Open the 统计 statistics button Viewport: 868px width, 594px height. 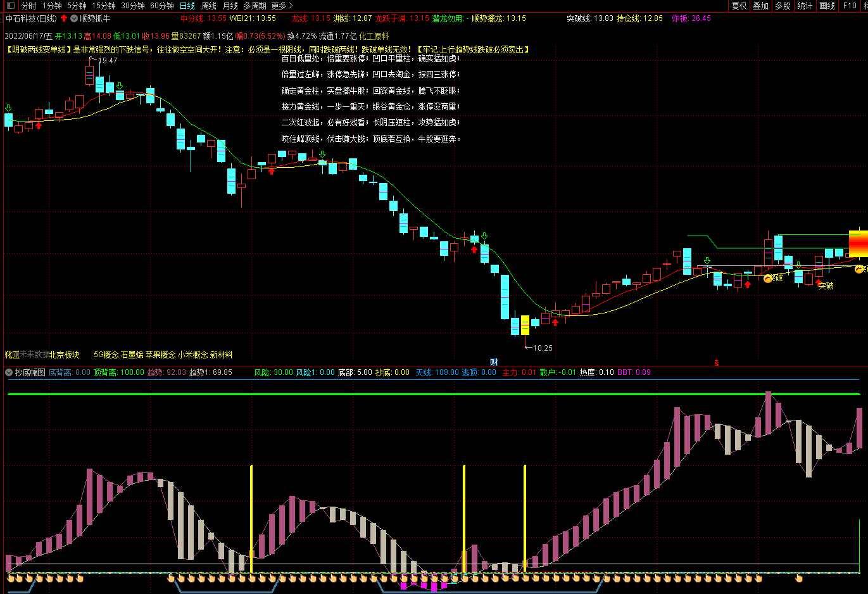(x=805, y=6)
